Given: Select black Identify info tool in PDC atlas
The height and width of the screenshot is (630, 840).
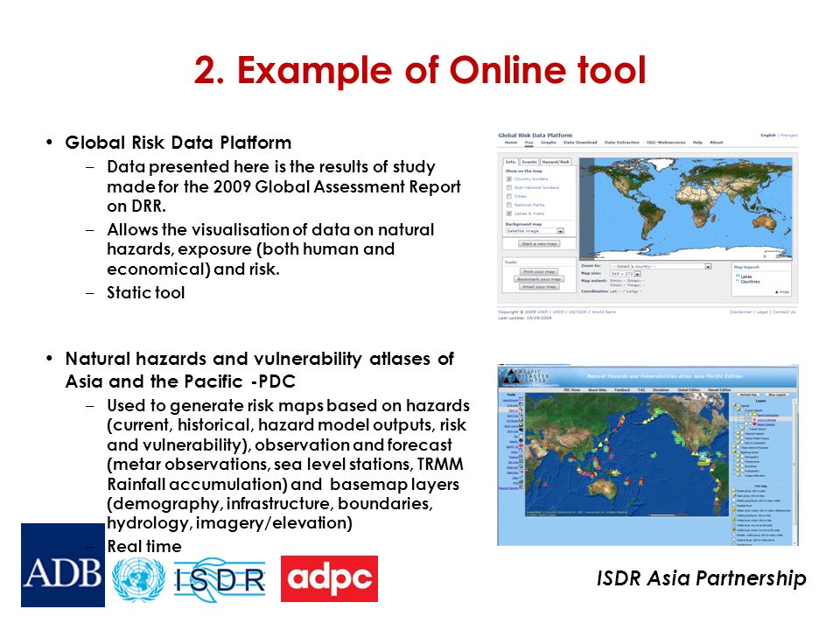Looking at the screenshot, I should [x=521, y=440].
